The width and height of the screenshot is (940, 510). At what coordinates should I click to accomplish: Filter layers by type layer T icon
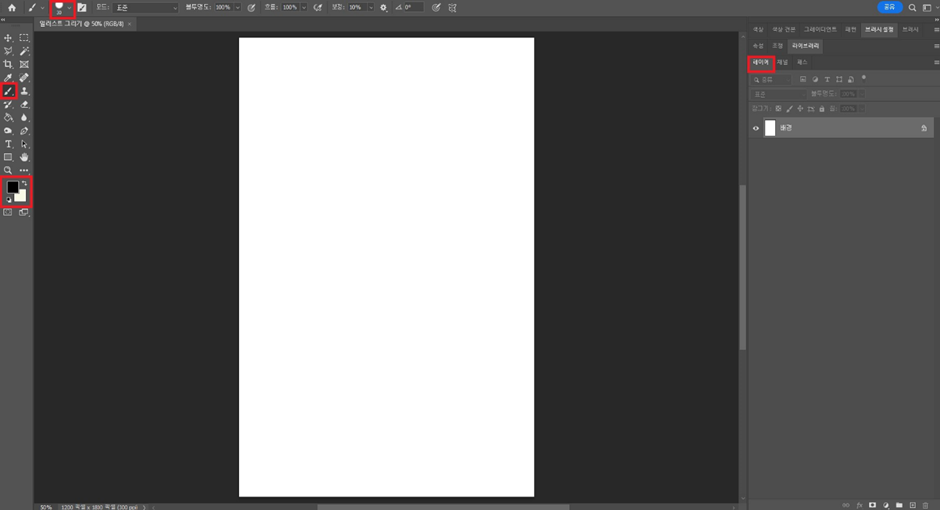point(827,79)
